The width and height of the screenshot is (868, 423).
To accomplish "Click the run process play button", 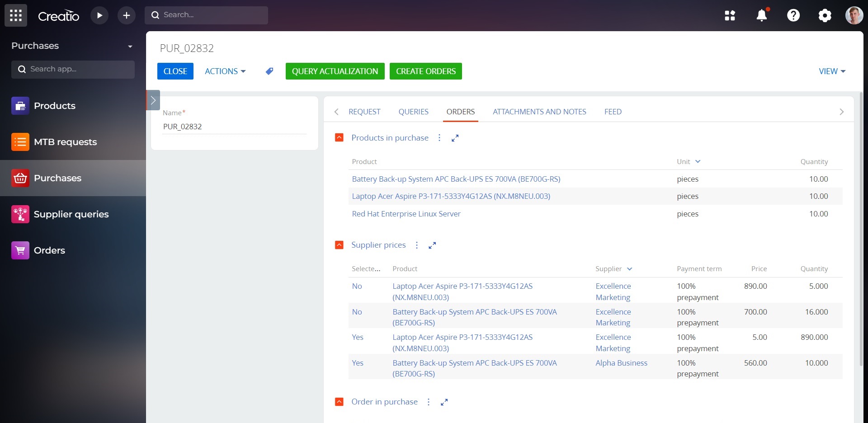I will click(x=99, y=15).
